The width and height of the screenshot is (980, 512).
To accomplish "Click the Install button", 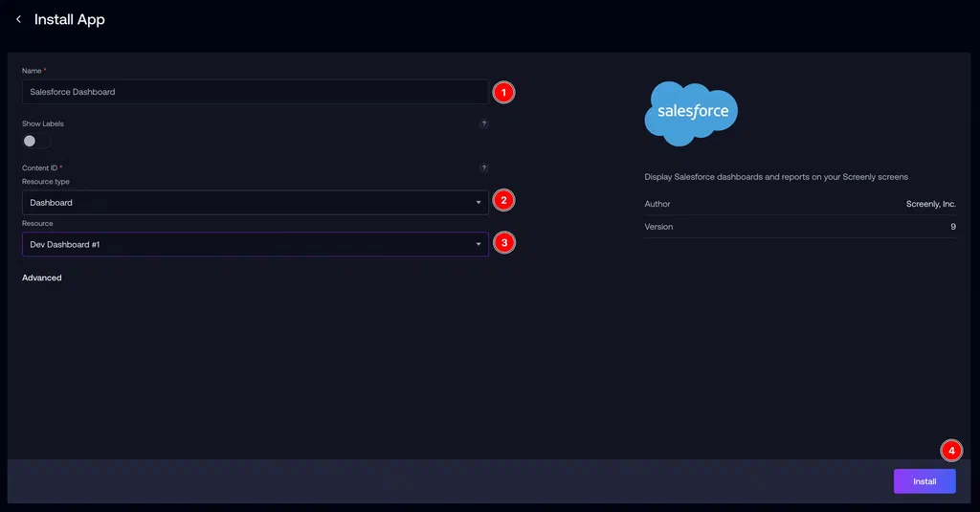I will [924, 481].
